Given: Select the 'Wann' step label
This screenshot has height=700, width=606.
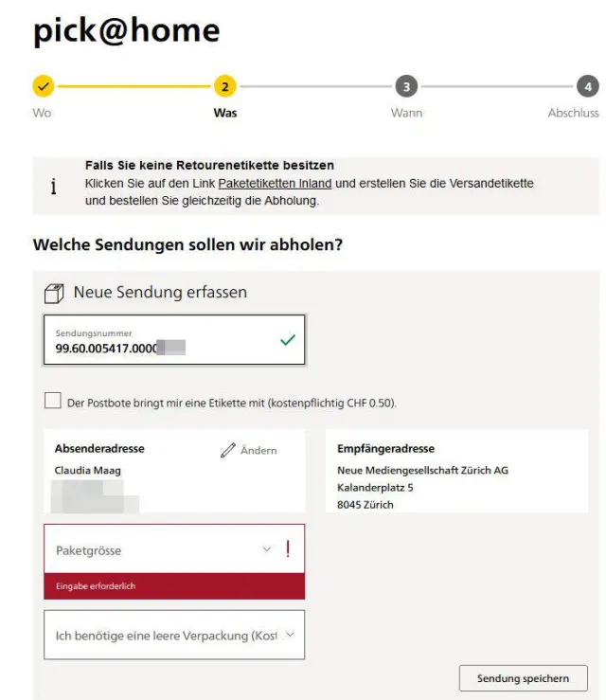Looking at the screenshot, I should coord(406,113).
